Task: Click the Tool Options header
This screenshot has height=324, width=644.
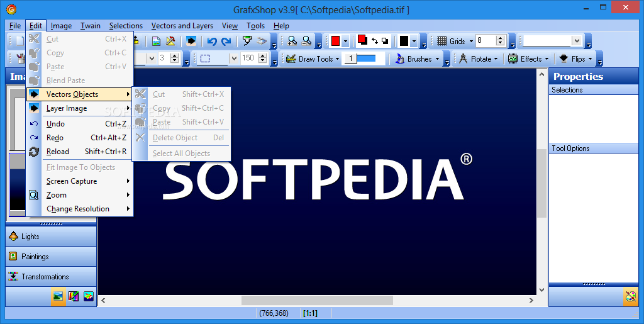Action: click(x=594, y=148)
